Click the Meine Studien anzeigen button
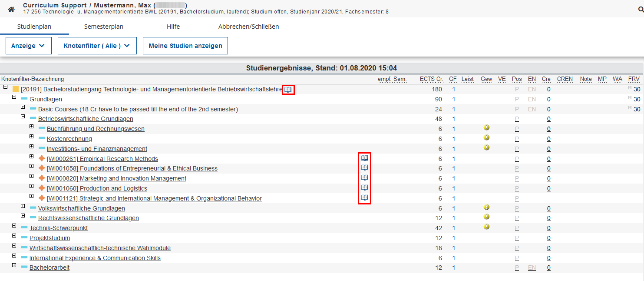The height and width of the screenshot is (281, 644). [x=185, y=46]
